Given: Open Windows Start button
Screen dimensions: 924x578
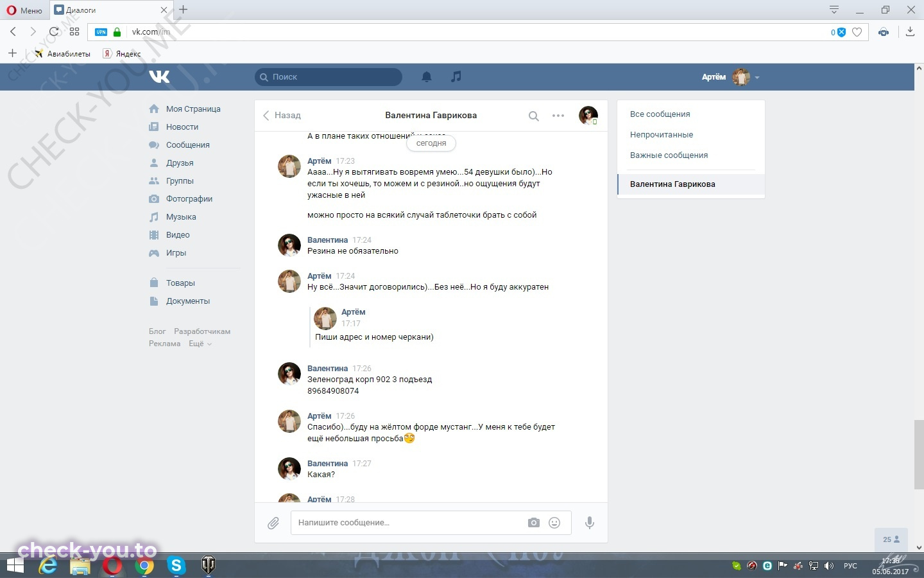Looking at the screenshot, I should pyautogui.click(x=15, y=565).
